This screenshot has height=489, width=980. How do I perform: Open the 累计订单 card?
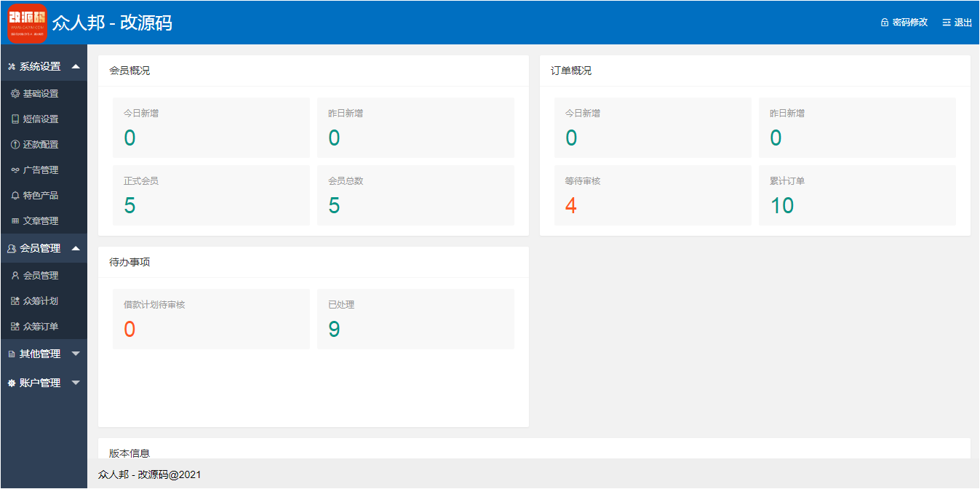[x=857, y=196]
